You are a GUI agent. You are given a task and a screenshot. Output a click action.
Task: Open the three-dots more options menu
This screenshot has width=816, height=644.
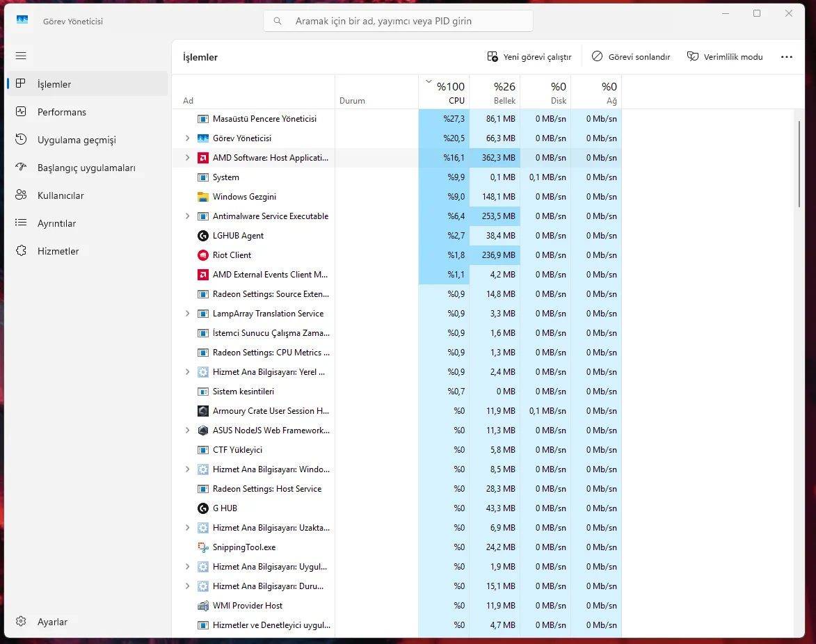(x=786, y=57)
